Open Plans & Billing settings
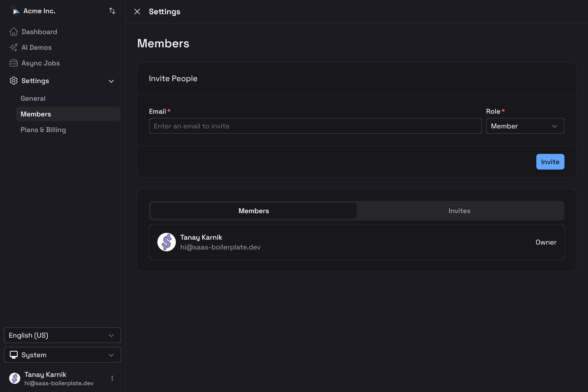Viewport: 588px width, 392px height. click(43, 130)
